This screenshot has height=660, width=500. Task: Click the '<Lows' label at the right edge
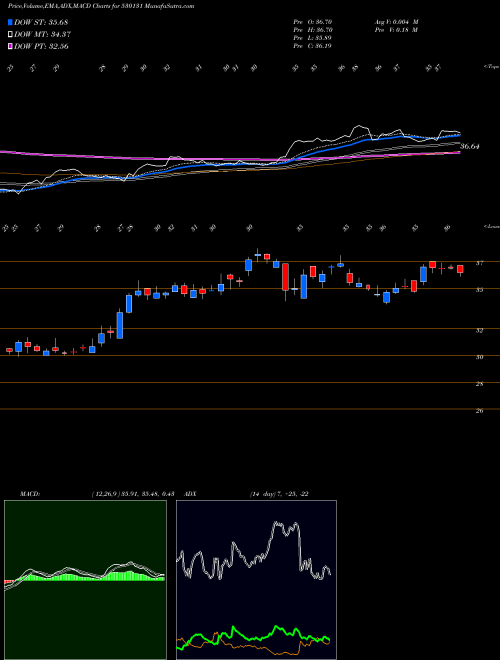coord(491,226)
